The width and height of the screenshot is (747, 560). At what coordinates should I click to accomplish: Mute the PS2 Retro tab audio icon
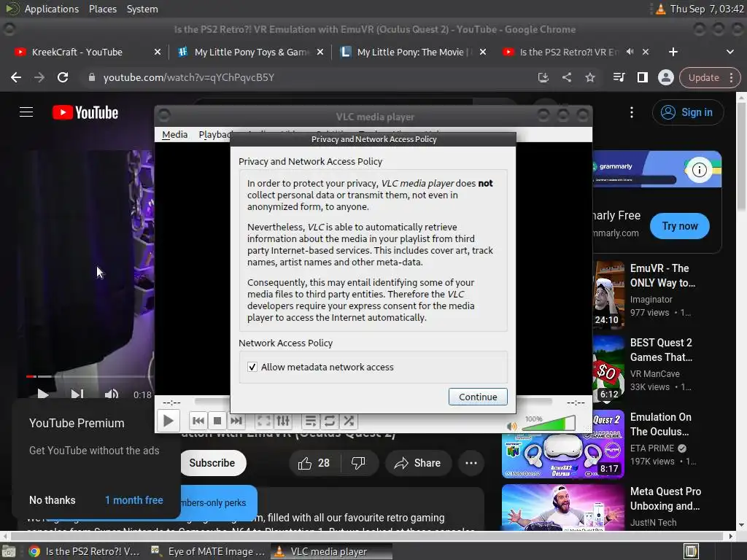tap(630, 52)
